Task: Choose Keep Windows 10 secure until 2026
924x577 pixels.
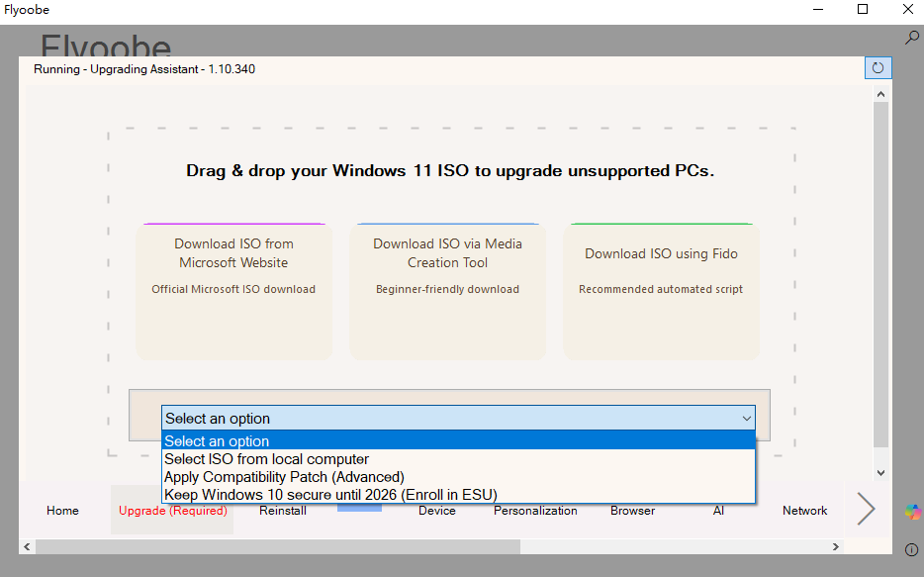Action: pos(458,494)
